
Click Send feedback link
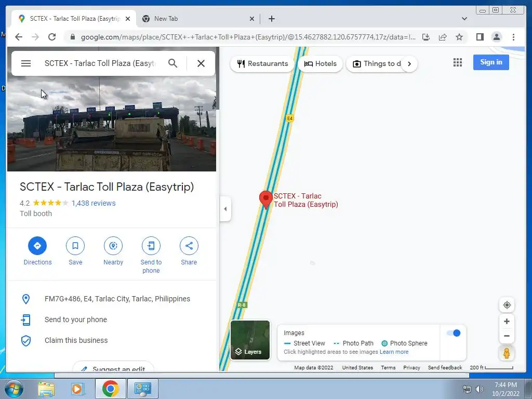click(x=445, y=367)
